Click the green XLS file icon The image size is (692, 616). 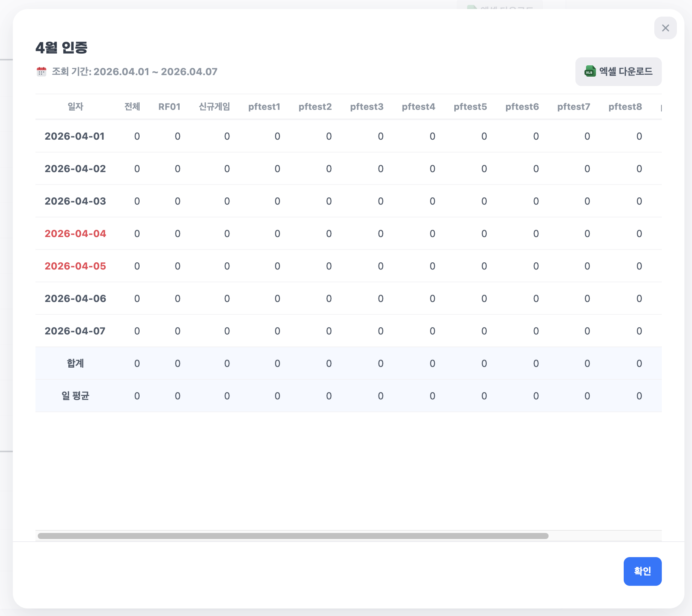(590, 71)
